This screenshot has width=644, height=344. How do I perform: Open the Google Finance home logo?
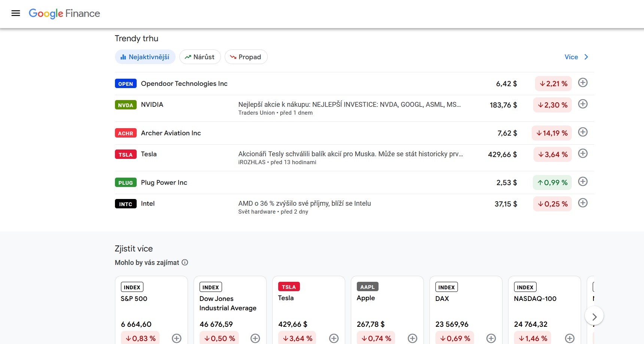pos(64,13)
